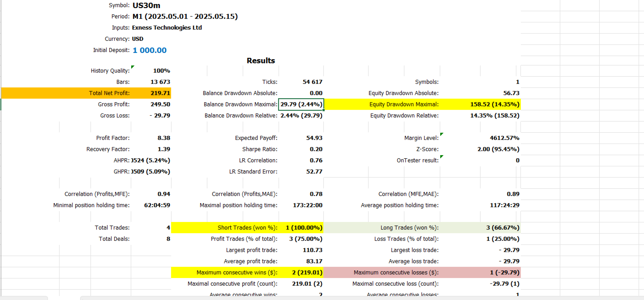This screenshot has width=644, height=300.
Task: Click the Profit Factor value 8.38
Action: [x=164, y=138]
